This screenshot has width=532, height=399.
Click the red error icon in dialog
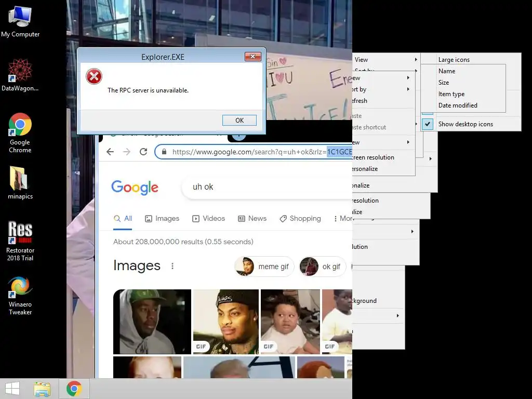click(x=94, y=76)
